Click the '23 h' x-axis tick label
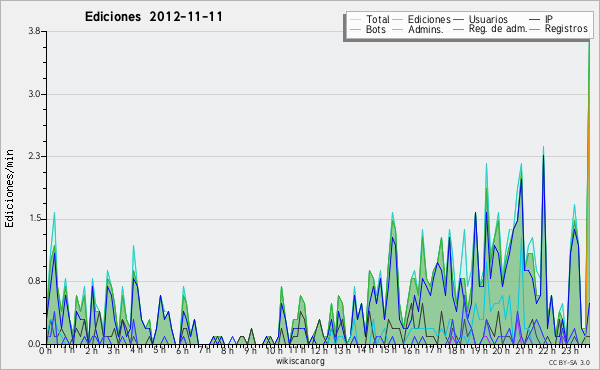The image size is (600, 370). pyautogui.click(x=570, y=351)
